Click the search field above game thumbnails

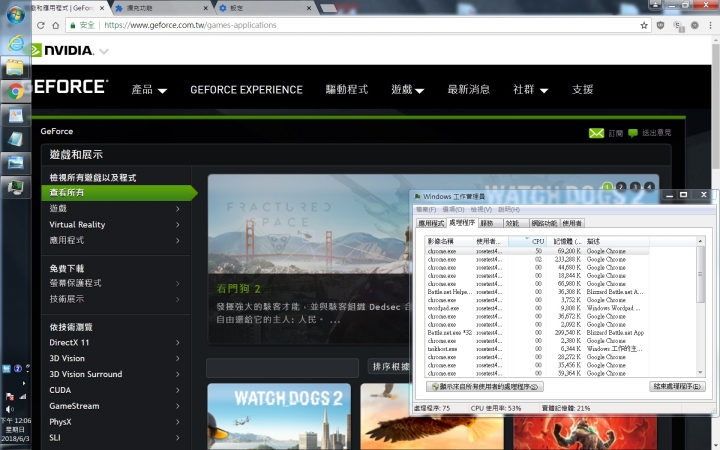point(282,367)
